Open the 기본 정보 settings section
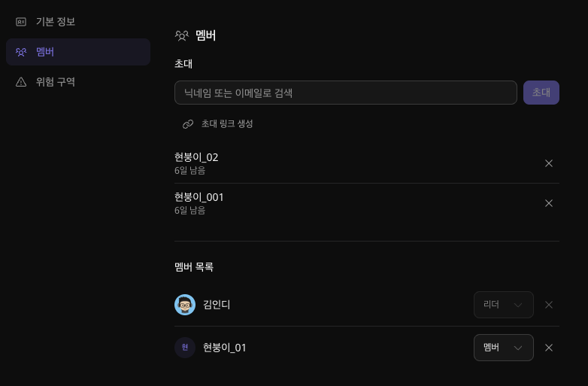The image size is (588, 386). [x=56, y=22]
